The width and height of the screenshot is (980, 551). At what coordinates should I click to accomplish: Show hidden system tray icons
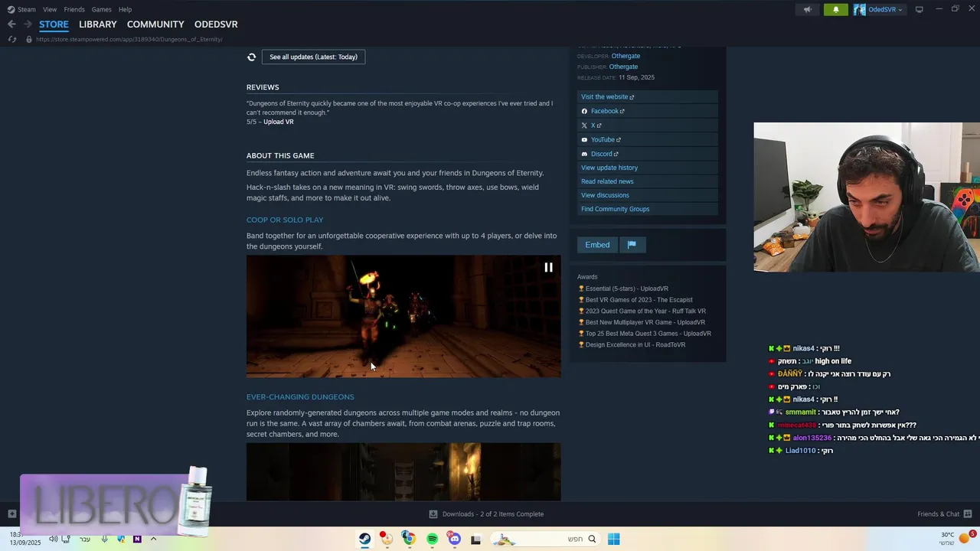153,539
